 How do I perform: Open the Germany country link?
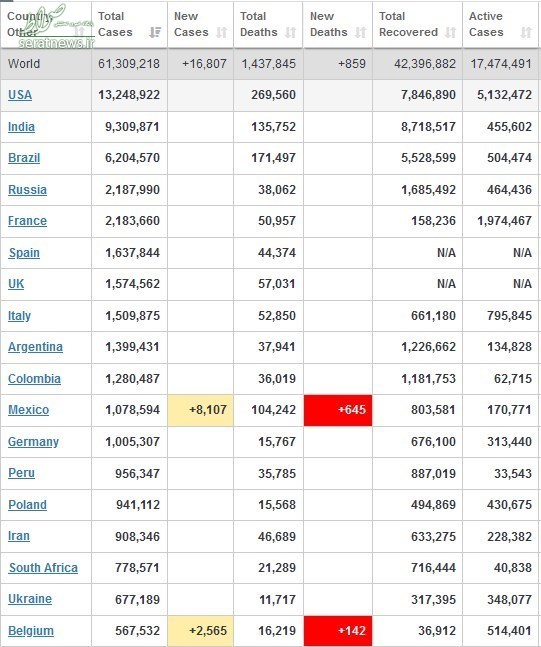coord(33,442)
